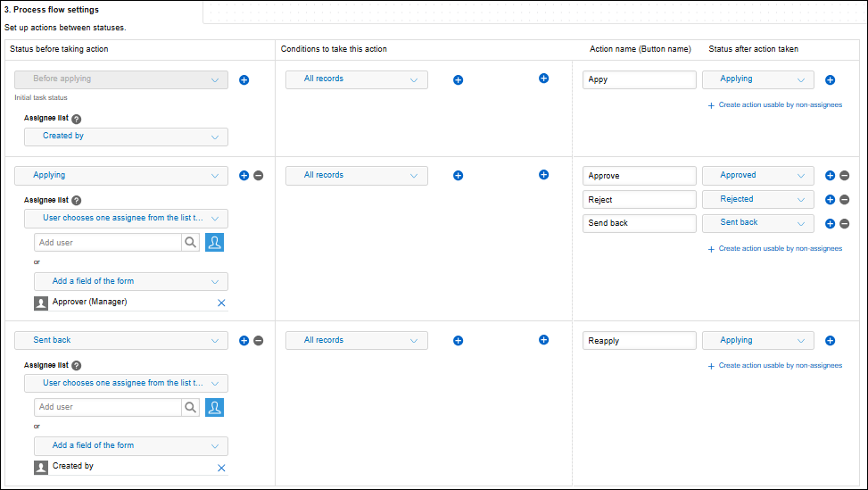Add action after Send back using plus icon

[830, 223]
